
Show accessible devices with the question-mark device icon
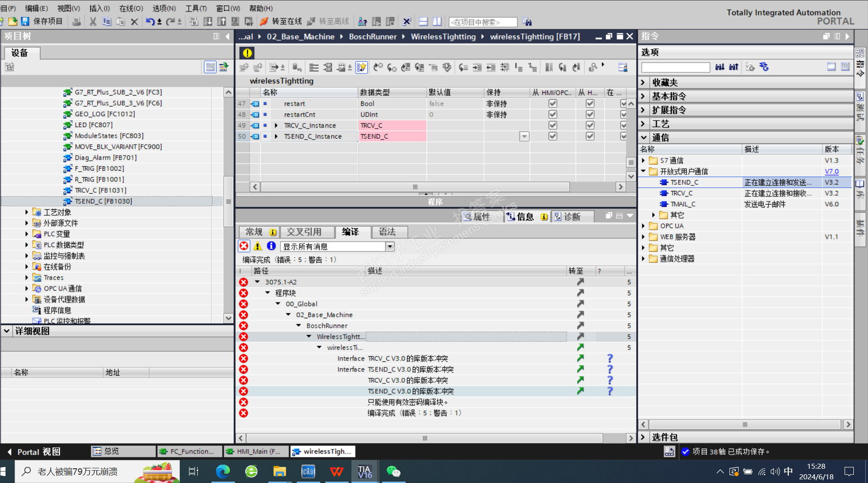point(362,22)
